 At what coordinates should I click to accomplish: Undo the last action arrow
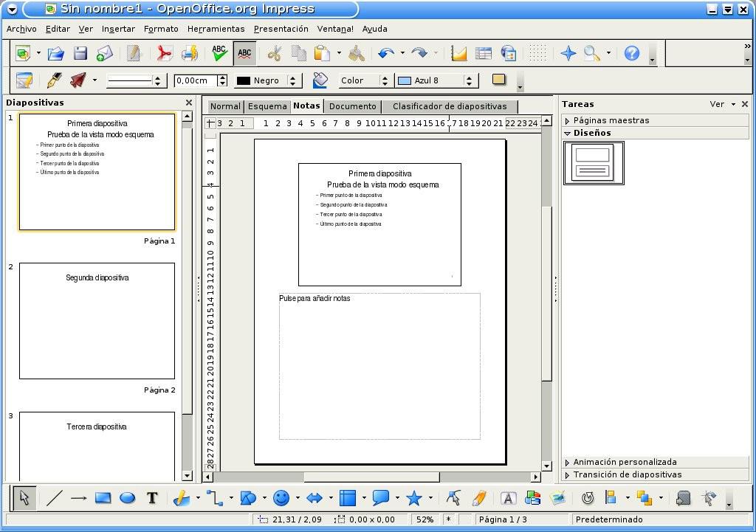point(385,53)
